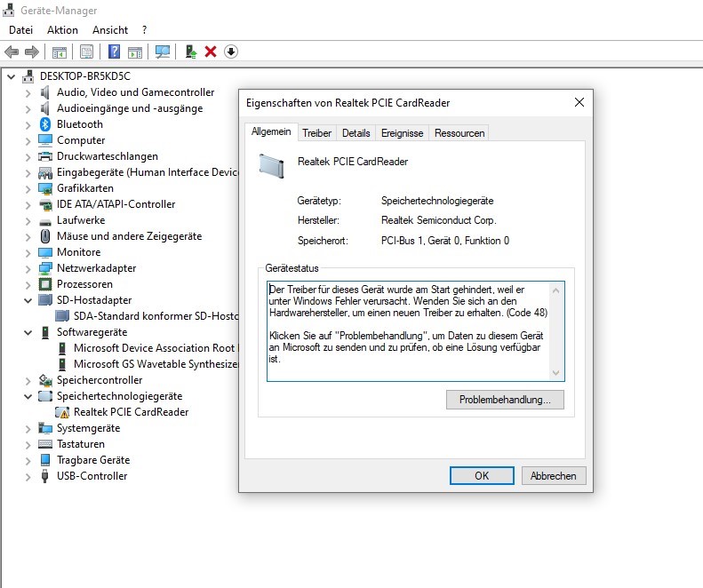Open the ? help menu
703x588 pixels.
click(x=144, y=30)
